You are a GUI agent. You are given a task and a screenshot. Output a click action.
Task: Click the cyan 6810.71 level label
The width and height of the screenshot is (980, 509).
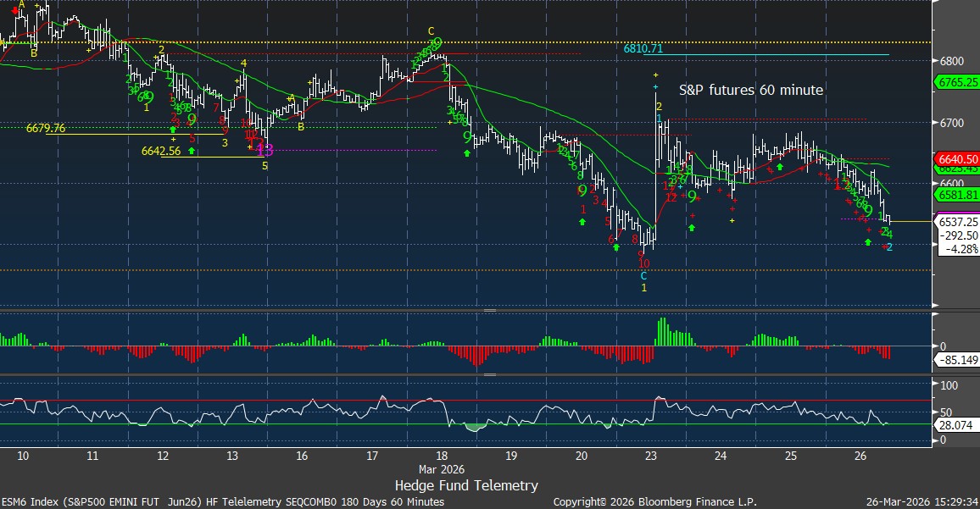tap(643, 49)
